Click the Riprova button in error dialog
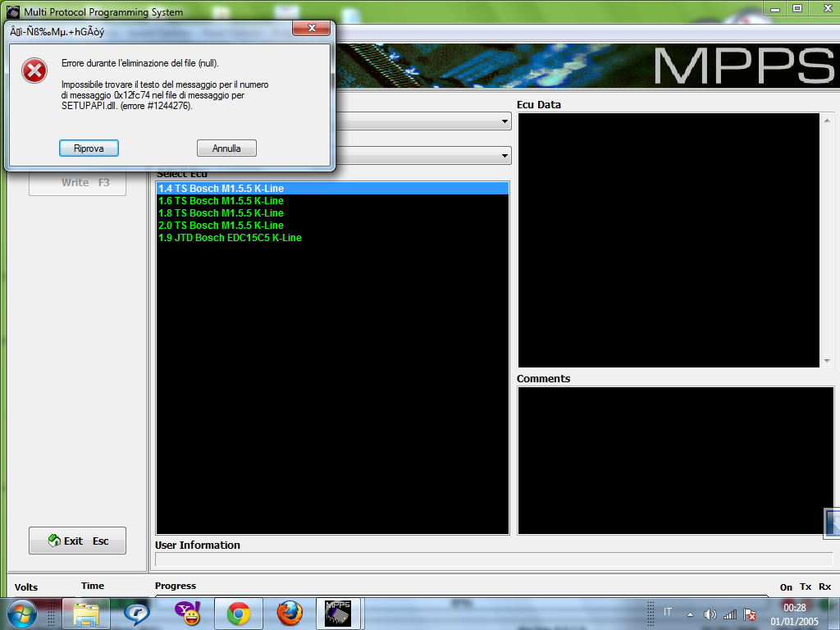The height and width of the screenshot is (630, 840). 89,148
